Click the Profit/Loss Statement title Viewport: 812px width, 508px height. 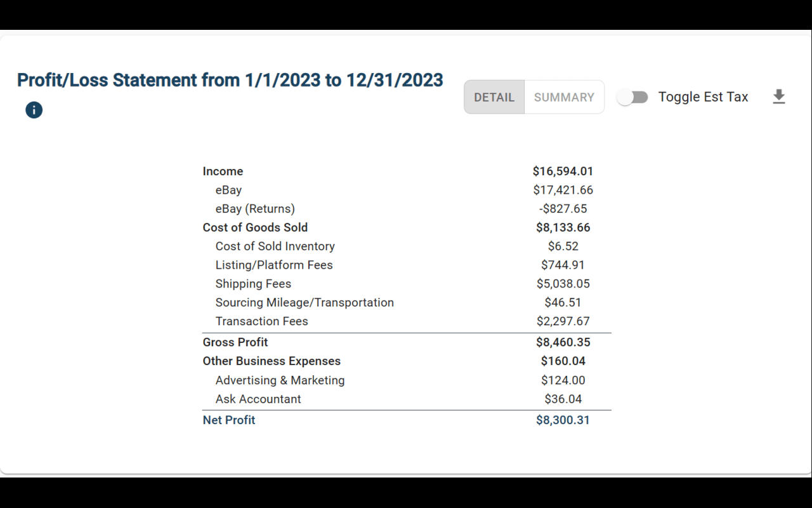click(x=230, y=80)
